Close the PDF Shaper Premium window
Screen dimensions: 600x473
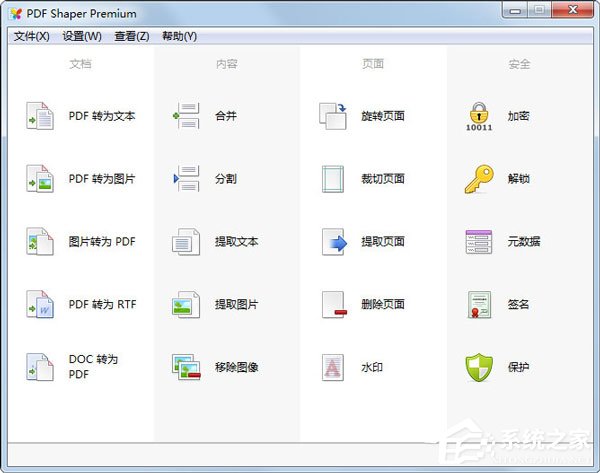click(x=572, y=10)
